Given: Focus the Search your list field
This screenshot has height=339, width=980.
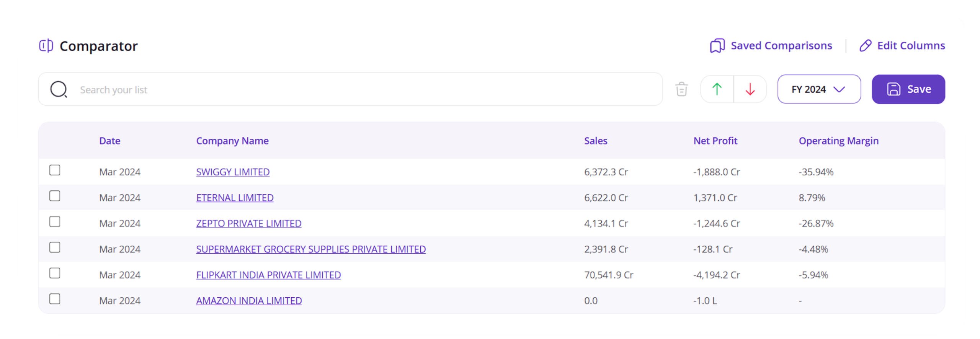Looking at the screenshot, I should [x=350, y=89].
